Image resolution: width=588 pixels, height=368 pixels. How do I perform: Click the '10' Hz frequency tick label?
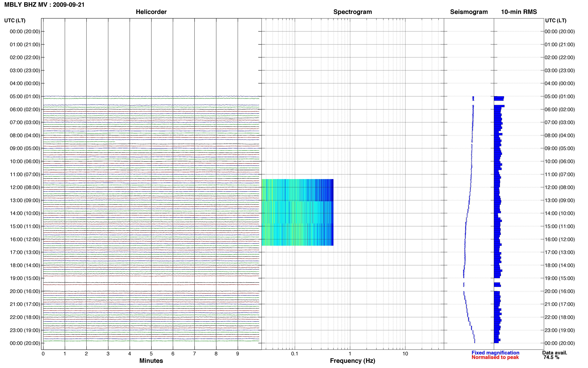click(405, 354)
